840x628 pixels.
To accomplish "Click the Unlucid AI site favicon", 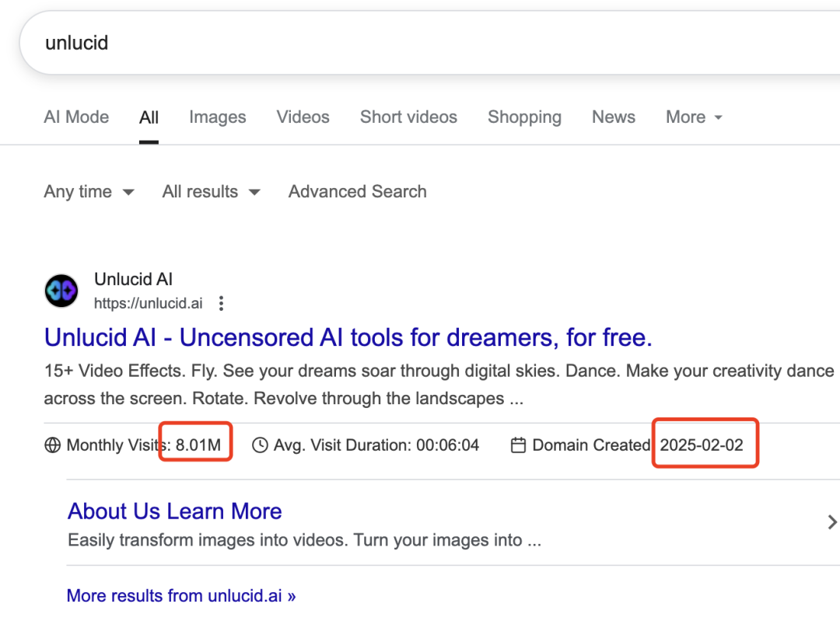I will [x=61, y=291].
